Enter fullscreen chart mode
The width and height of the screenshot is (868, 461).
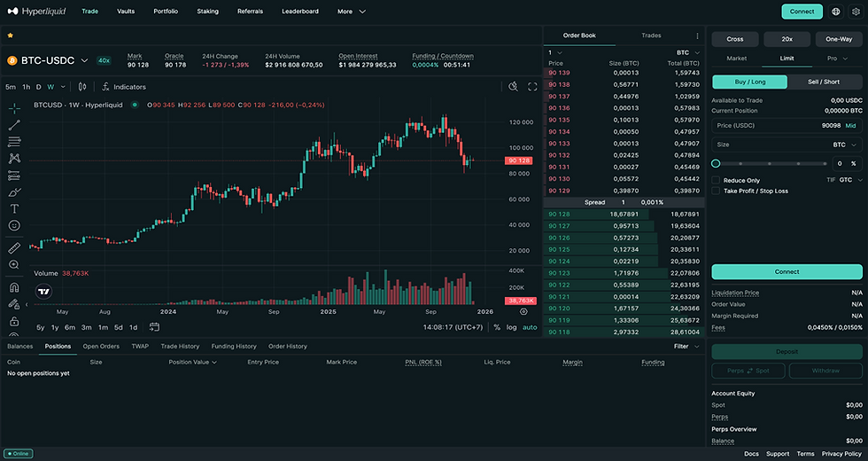click(532, 87)
